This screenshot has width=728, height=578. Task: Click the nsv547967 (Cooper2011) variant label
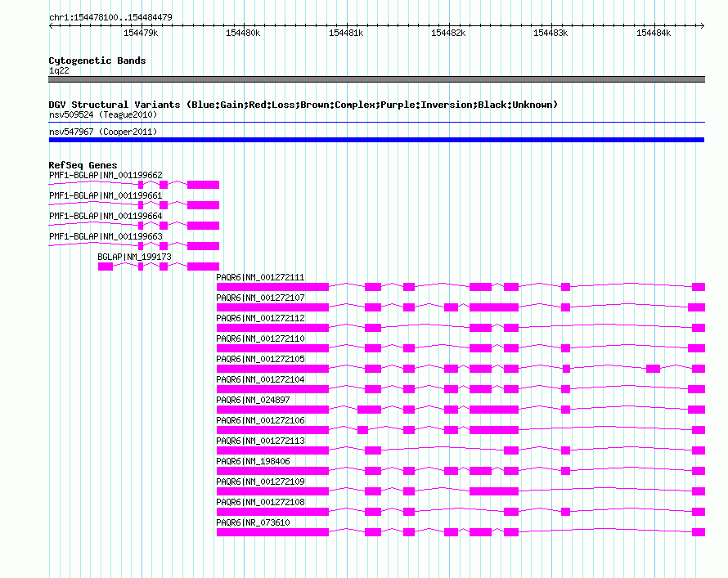click(x=103, y=132)
